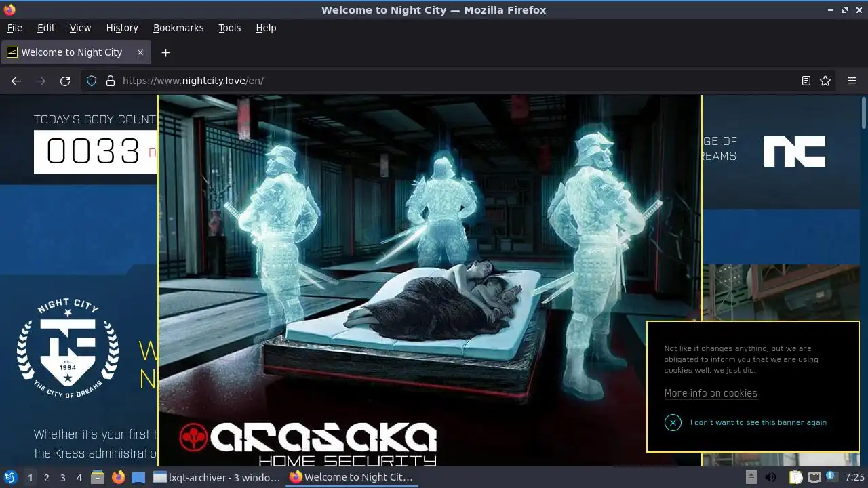Open the file manager from the taskbar
The image size is (868, 488).
point(98,478)
